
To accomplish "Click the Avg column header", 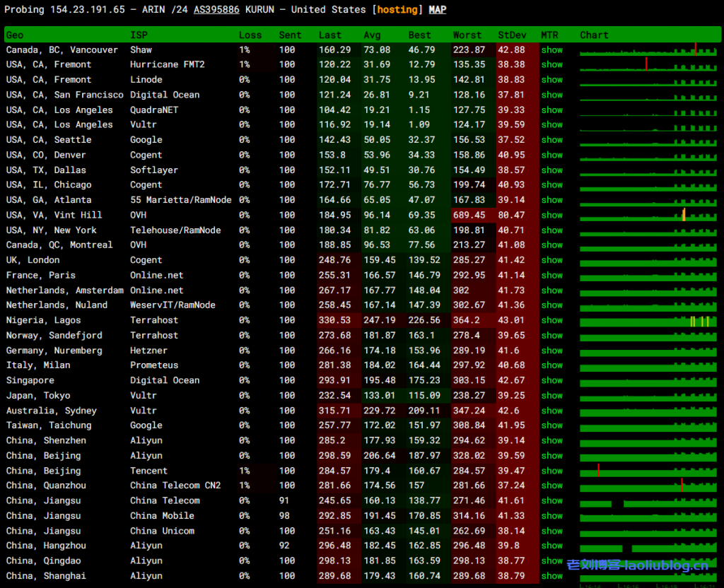I will 372,35.
